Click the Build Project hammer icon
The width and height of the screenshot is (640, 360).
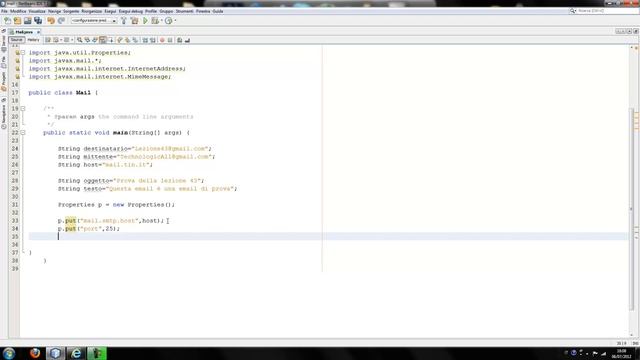124,20
